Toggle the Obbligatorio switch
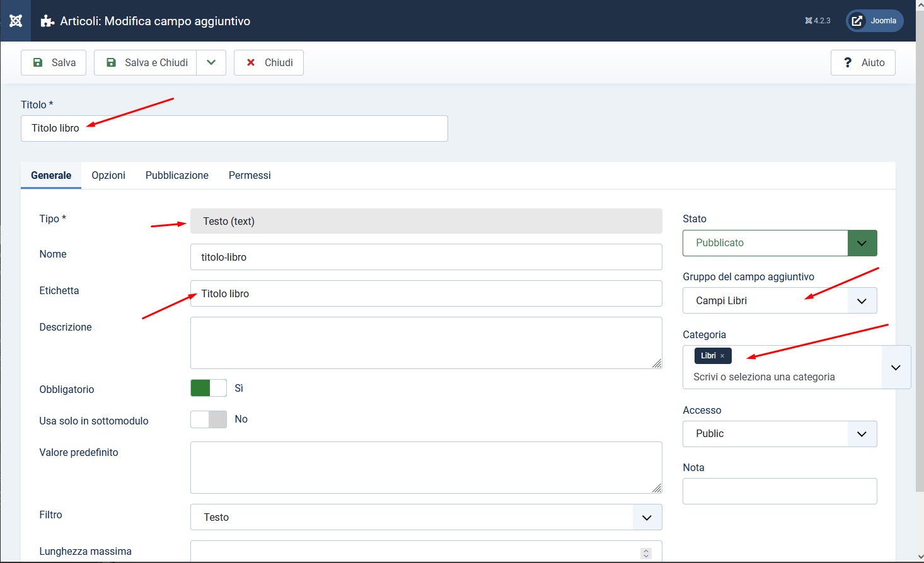 [x=209, y=388]
